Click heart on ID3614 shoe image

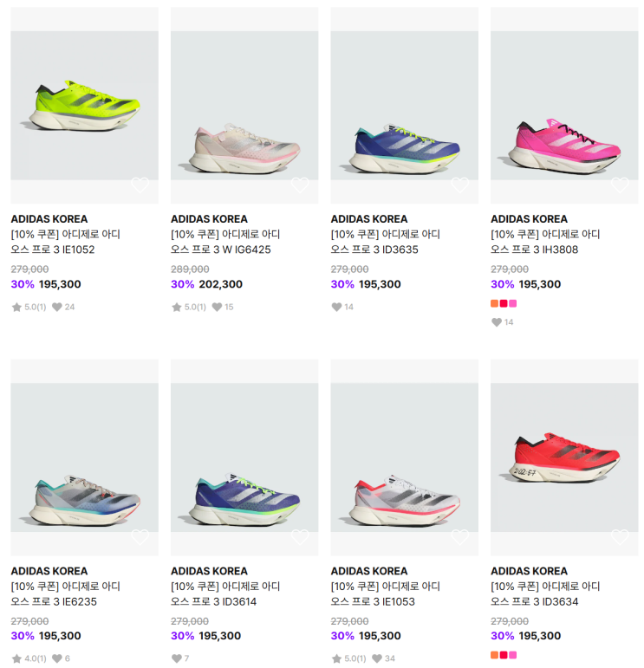(300, 538)
